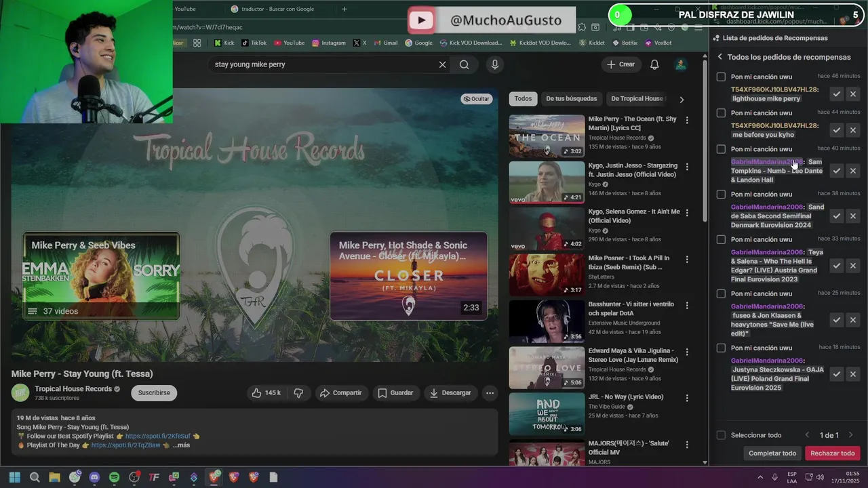The image size is (868, 488).
Task: Select the 'Save Me (live edit)' request checkbox
Action: tap(721, 293)
